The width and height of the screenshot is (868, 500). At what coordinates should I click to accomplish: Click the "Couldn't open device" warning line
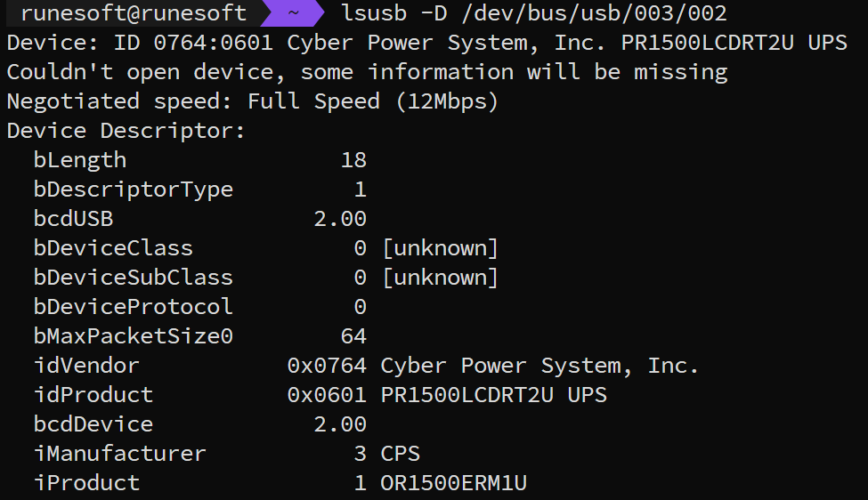coord(367,72)
